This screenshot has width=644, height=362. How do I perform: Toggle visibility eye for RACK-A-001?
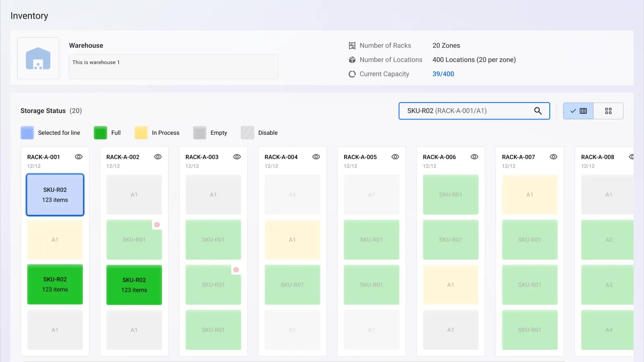[x=79, y=157]
